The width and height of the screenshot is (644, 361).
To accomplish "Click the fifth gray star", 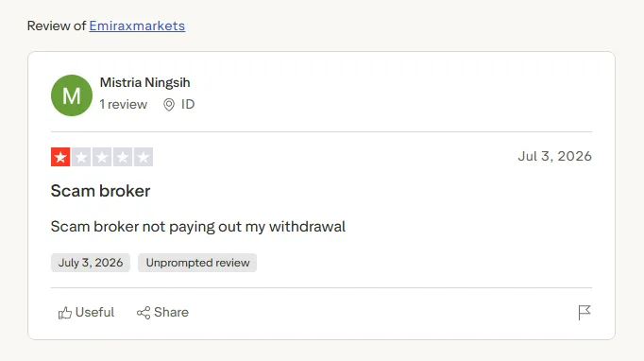I will (x=144, y=157).
